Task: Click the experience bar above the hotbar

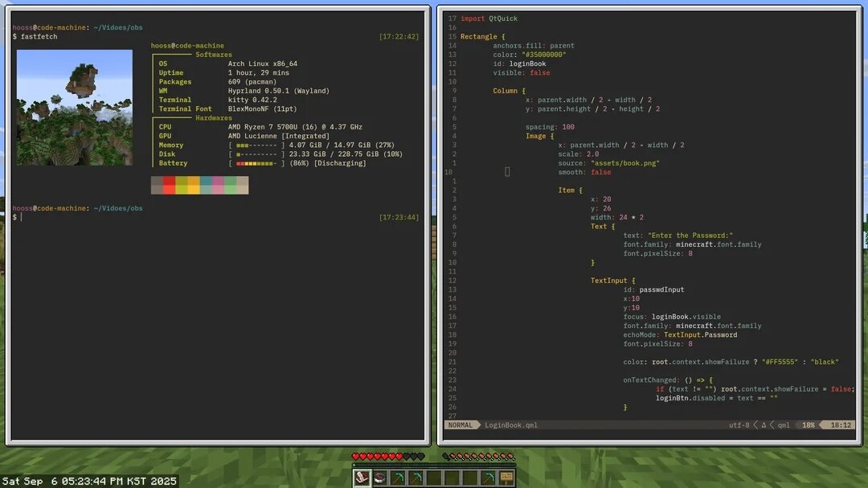Action: pos(434,465)
